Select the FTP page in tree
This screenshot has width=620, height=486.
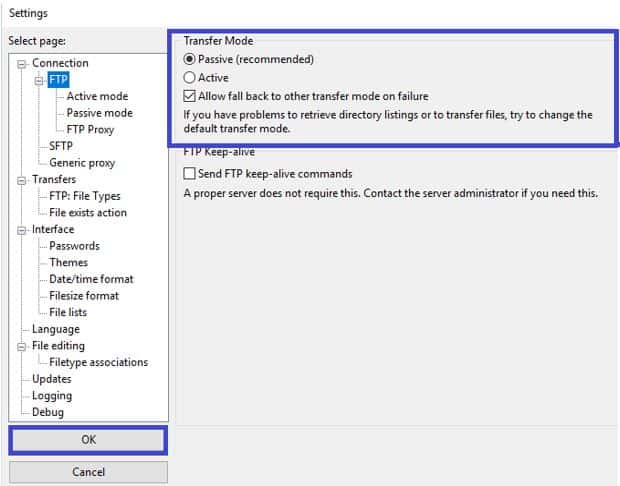(x=59, y=80)
